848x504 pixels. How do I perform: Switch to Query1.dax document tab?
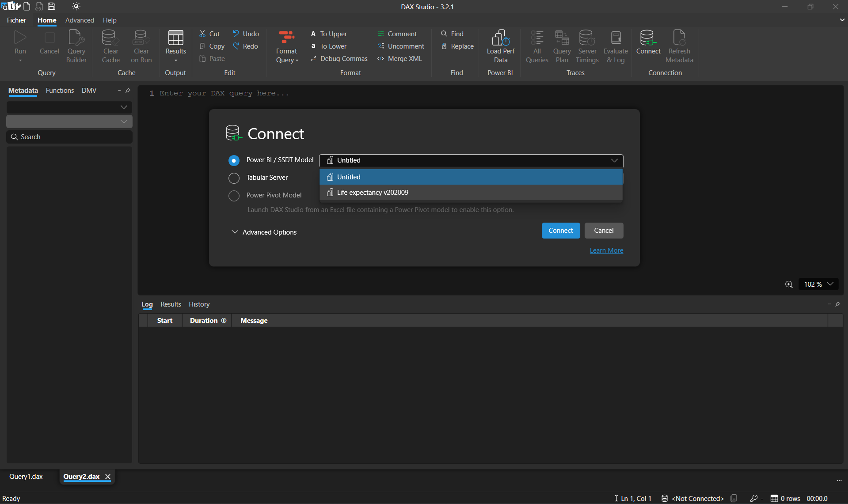(x=26, y=476)
